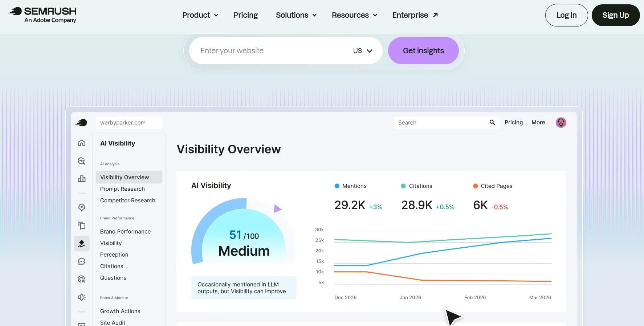Click the dashboard Pricing link
Image resolution: width=644 pixels, height=326 pixels.
(x=514, y=123)
